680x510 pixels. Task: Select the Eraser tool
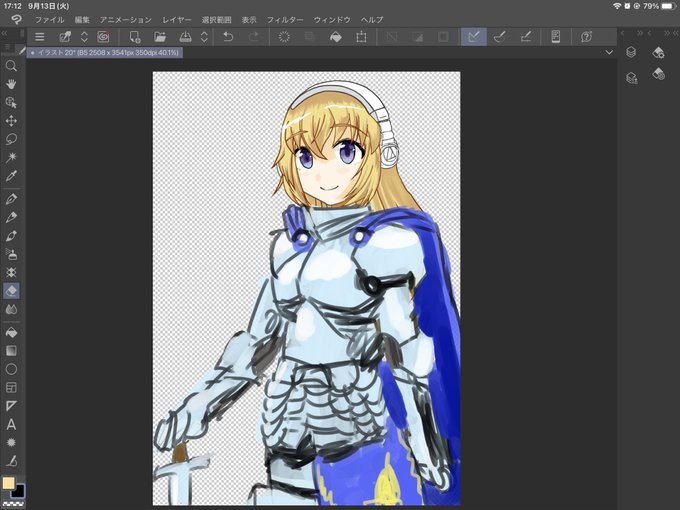pos(11,291)
